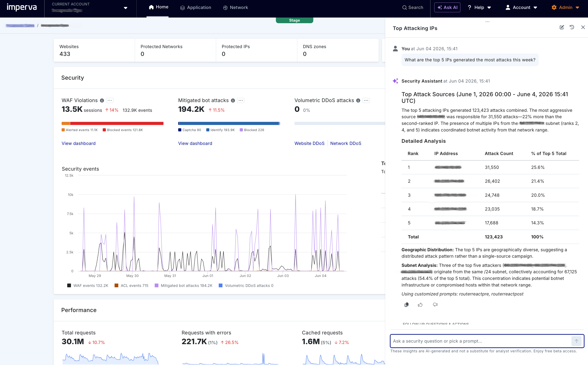588x365 pixels.
Task: Go to the Home tab
Action: (158, 7)
